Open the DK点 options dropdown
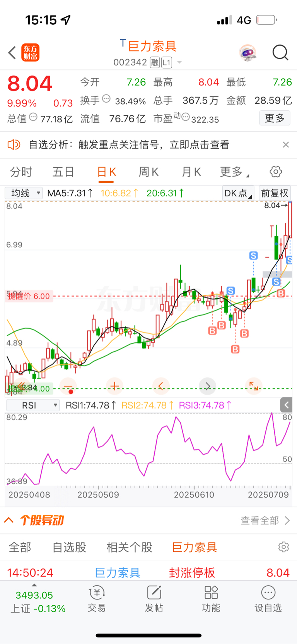The height and width of the screenshot is (644, 297). (x=238, y=193)
